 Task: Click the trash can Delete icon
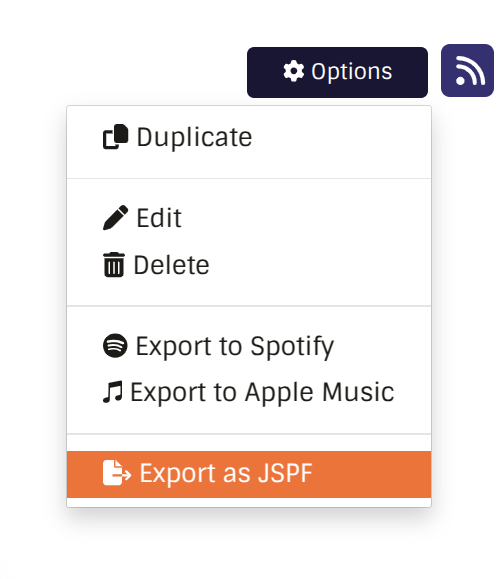(114, 265)
